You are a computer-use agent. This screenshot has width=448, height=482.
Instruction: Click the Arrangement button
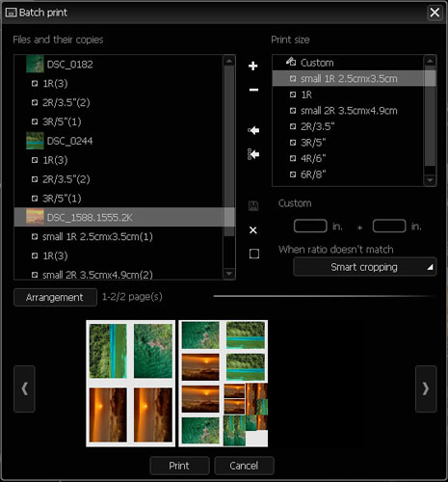[55, 297]
